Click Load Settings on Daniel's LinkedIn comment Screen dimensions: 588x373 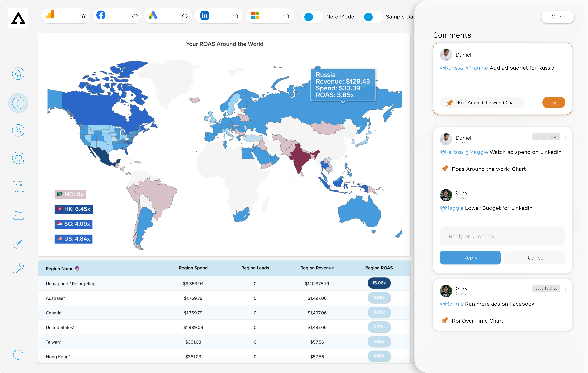coord(546,137)
